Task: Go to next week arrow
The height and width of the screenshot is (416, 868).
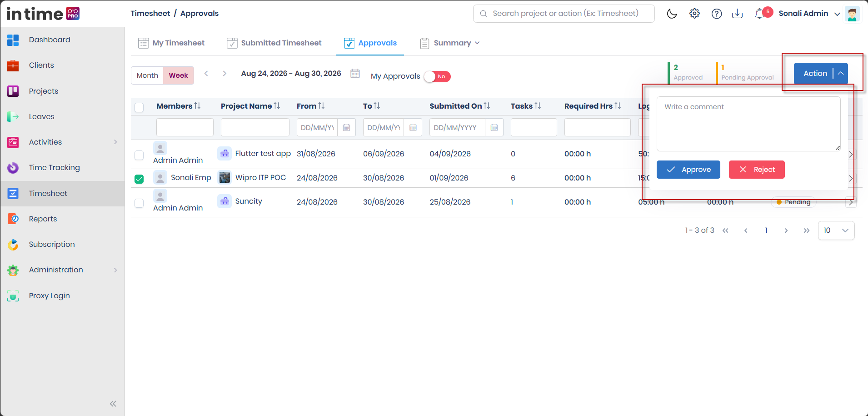Action: click(x=224, y=73)
